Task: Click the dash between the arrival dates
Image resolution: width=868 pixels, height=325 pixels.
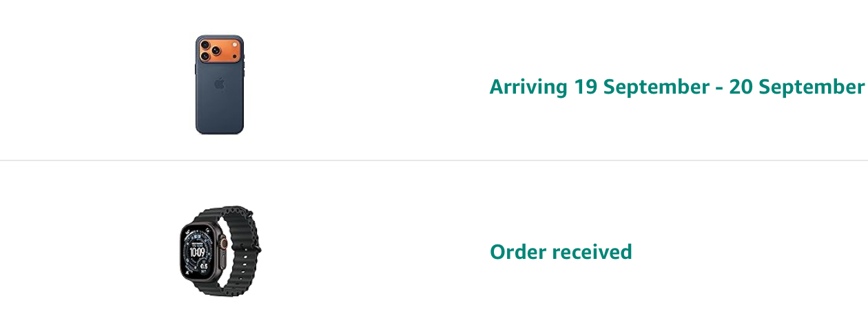Action: (719, 88)
